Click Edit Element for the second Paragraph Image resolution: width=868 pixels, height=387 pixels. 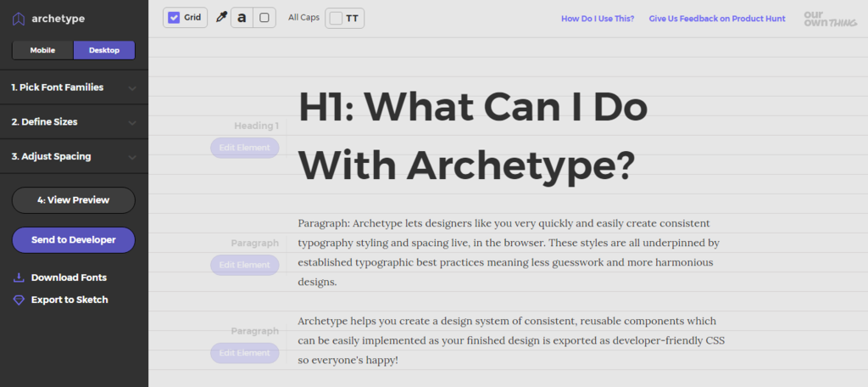(245, 353)
